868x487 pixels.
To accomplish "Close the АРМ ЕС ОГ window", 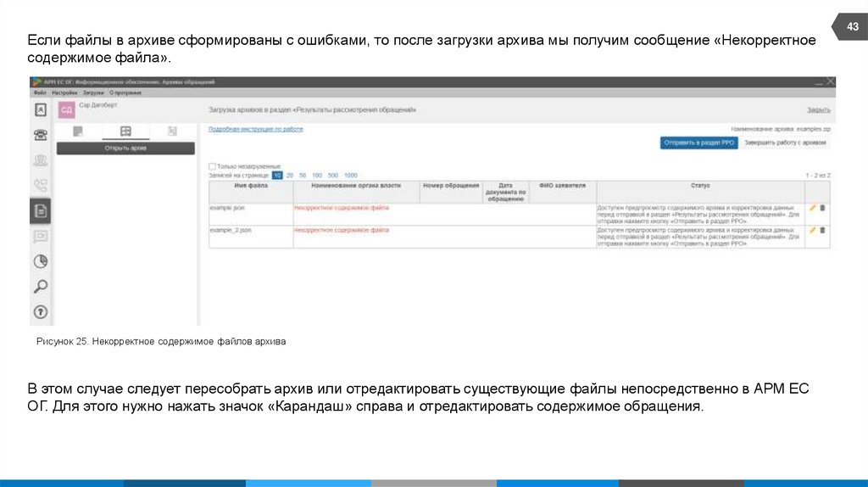I will pyautogui.click(x=831, y=81).
